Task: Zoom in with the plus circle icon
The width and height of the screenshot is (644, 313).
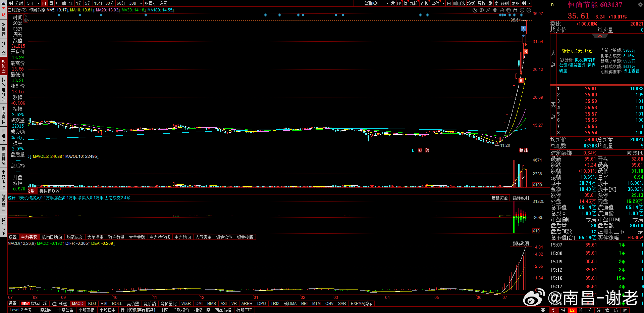Action: click(x=522, y=10)
